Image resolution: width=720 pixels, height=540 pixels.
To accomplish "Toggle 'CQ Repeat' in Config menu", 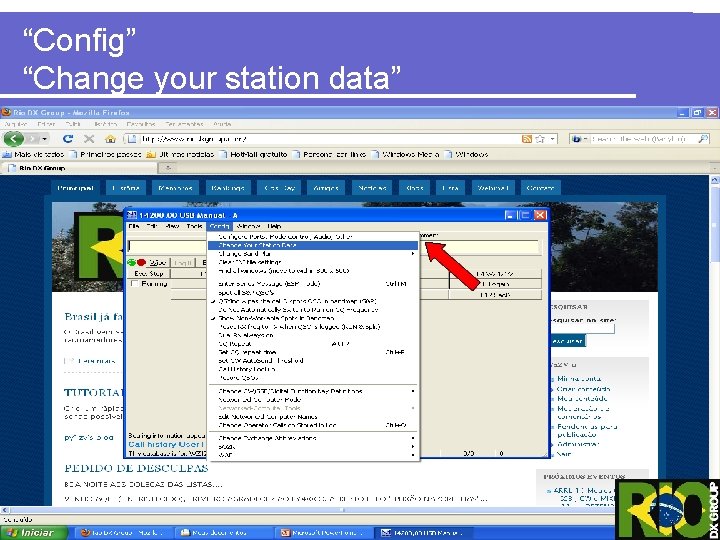I will [235, 343].
